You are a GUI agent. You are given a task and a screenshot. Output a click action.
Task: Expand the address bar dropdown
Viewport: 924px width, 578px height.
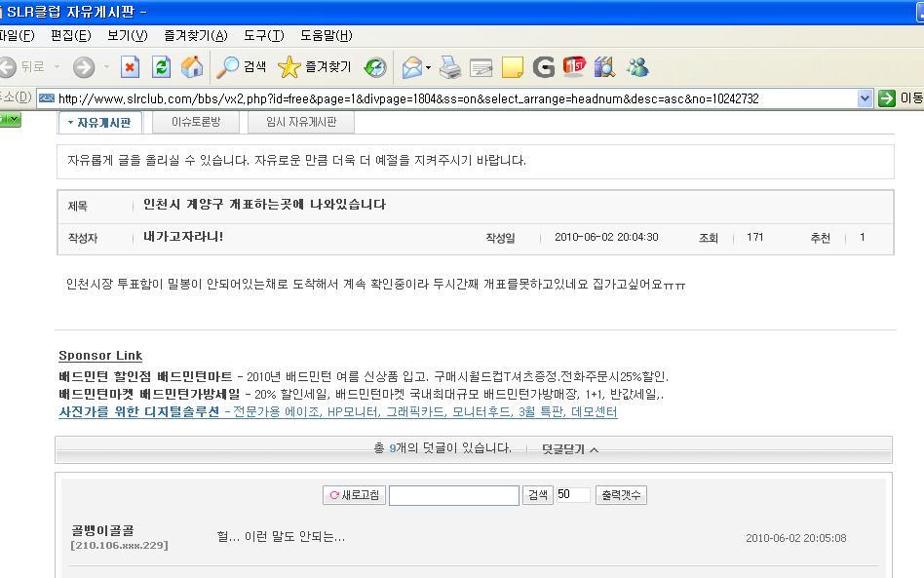point(865,98)
